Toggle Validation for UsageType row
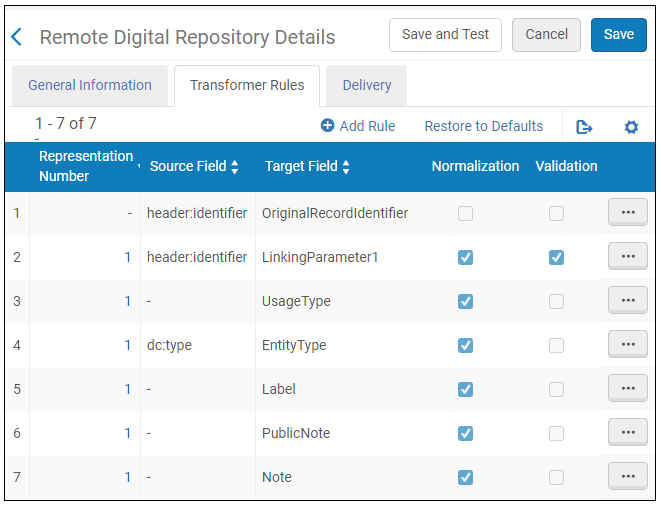 (556, 301)
